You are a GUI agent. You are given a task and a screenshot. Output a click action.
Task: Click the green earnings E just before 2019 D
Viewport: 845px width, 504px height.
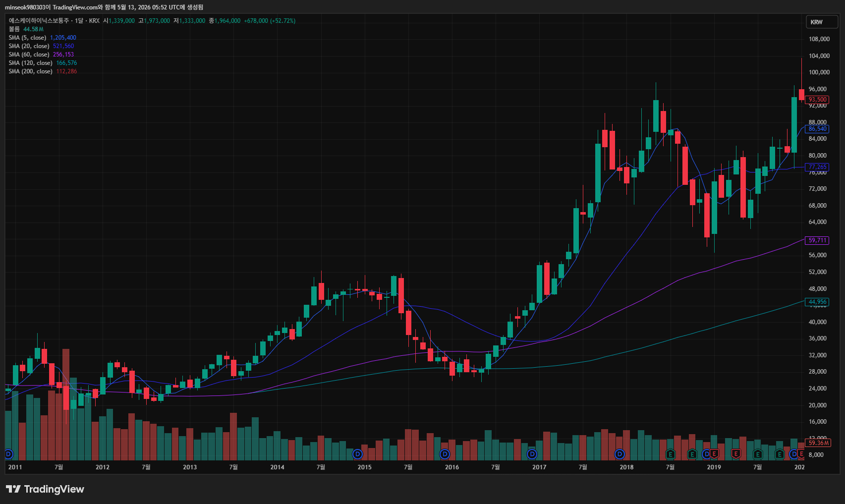[x=692, y=454]
